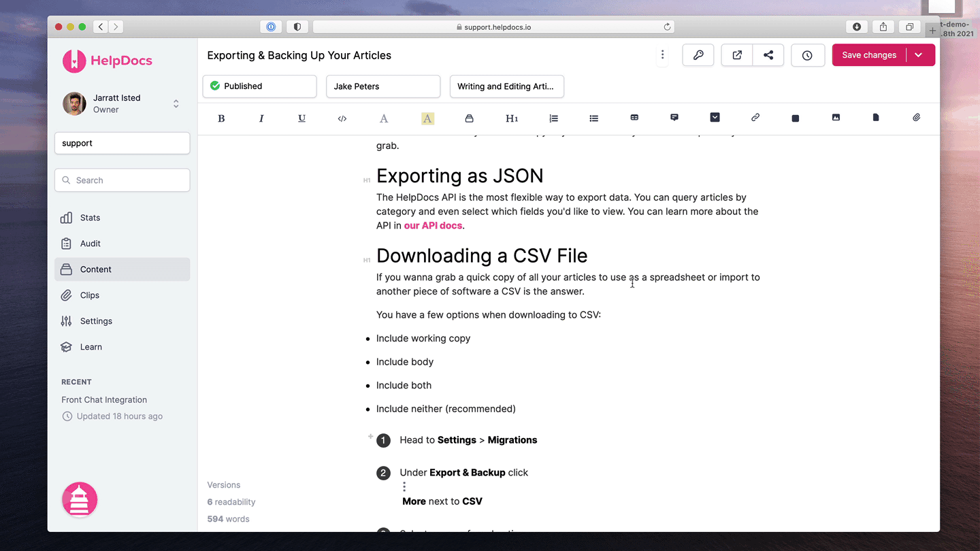The width and height of the screenshot is (980, 551).
Task: Go back with Safari back arrow
Action: pos(100,27)
